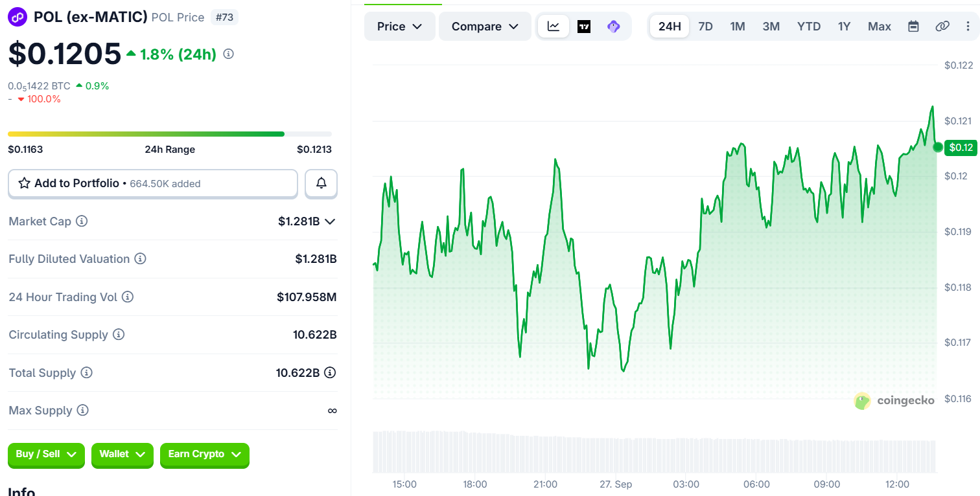The height and width of the screenshot is (496, 980).
Task: Click the $1.281B Market Cap value
Action: (299, 221)
